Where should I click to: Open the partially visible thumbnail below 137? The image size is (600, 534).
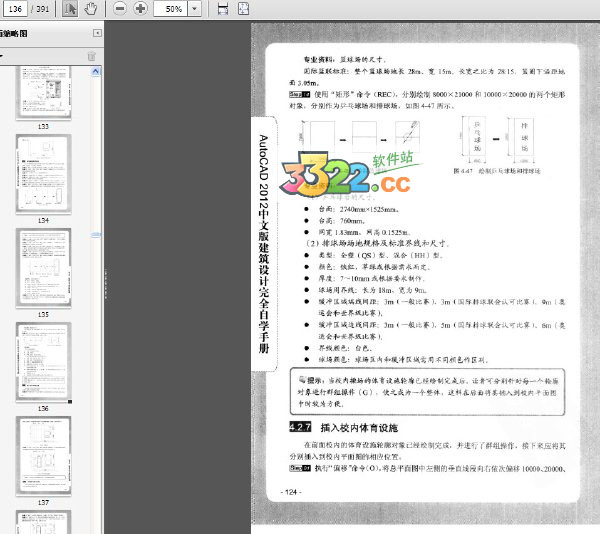coord(43,522)
